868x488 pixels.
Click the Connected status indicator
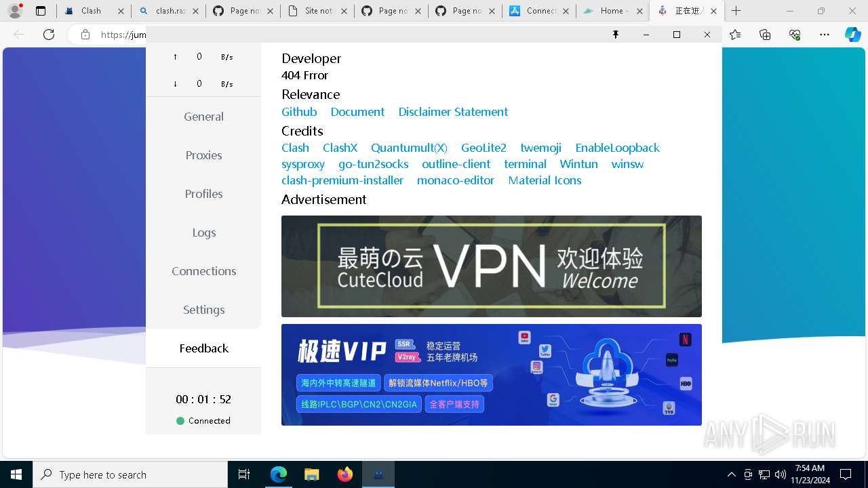[x=203, y=421]
